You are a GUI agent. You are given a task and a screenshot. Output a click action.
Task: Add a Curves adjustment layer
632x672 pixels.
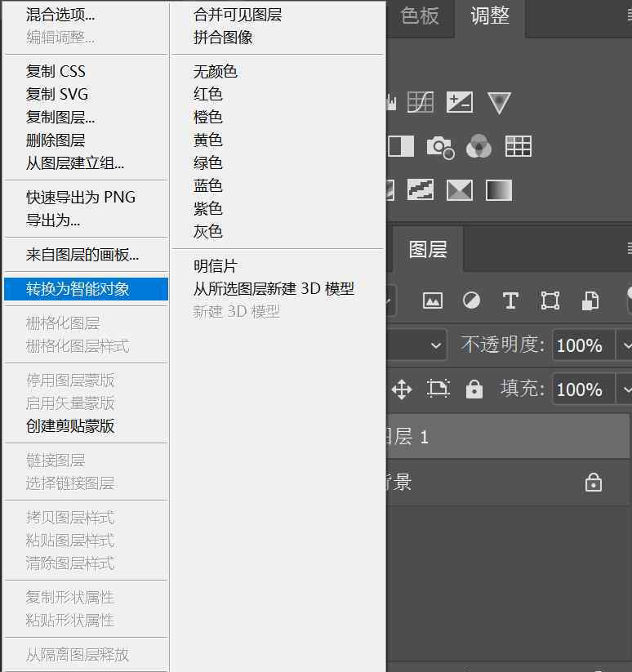tap(420, 102)
